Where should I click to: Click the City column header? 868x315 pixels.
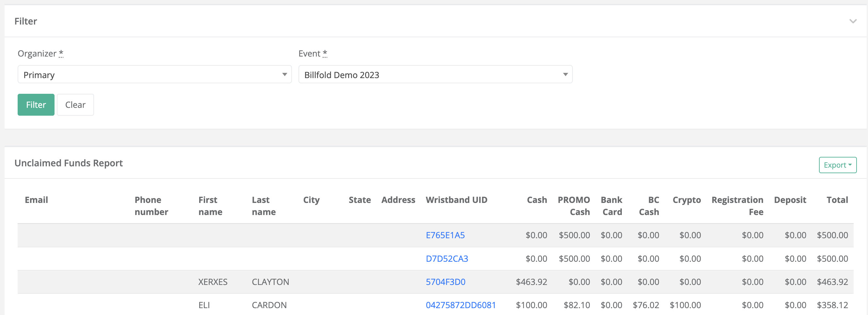(x=311, y=200)
